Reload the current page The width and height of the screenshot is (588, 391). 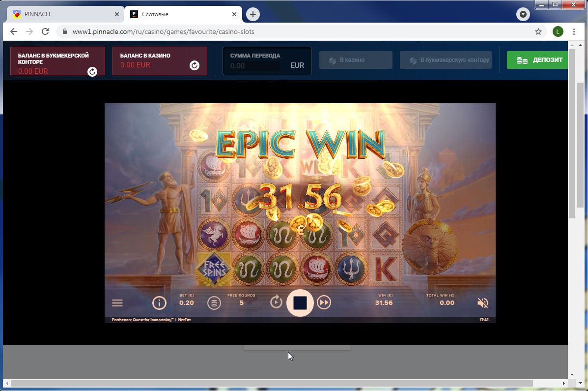coord(45,31)
